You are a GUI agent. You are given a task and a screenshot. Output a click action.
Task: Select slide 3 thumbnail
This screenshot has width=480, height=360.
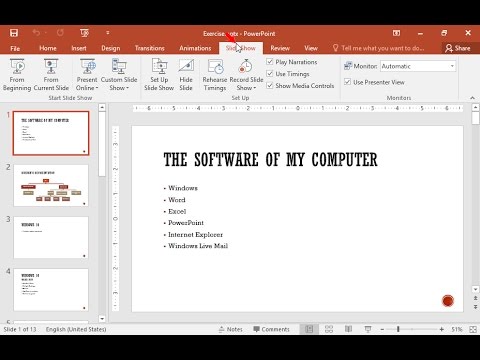click(x=51, y=237)
